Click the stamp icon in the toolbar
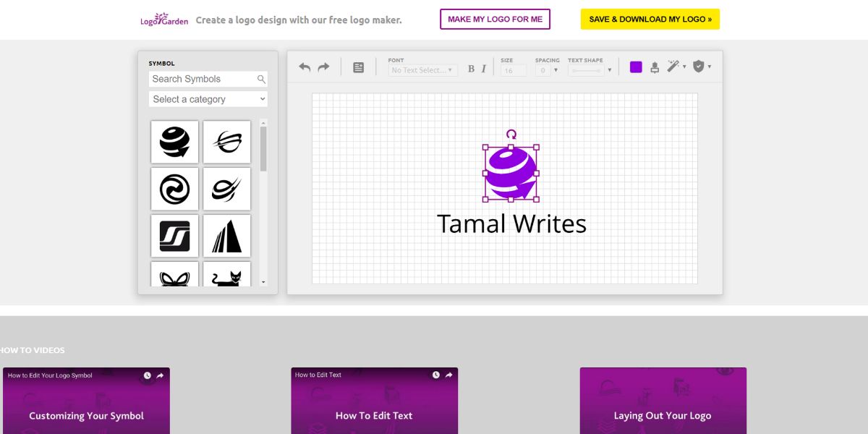Viewport: 868px width, 434px height. tap(655, 67)
